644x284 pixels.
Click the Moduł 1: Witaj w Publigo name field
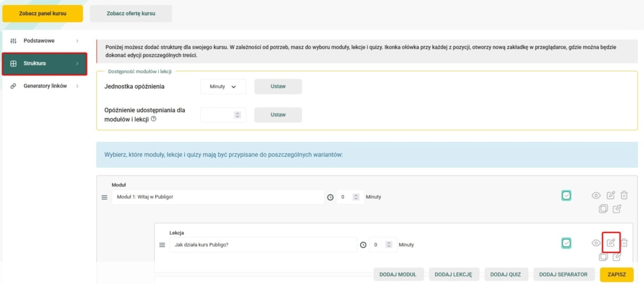point(218,197)
